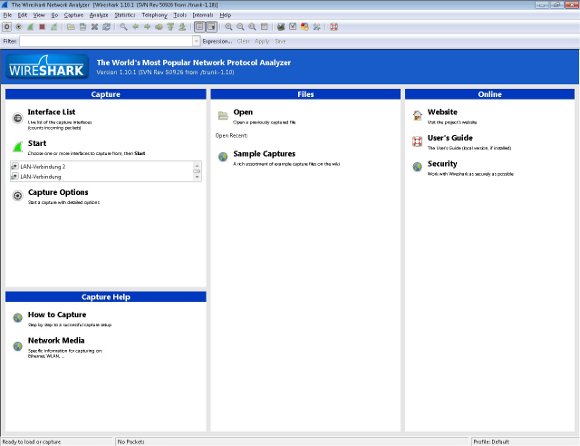
Task: Reload this capture file toolbar icon
Action: click(x=106, y=27)
